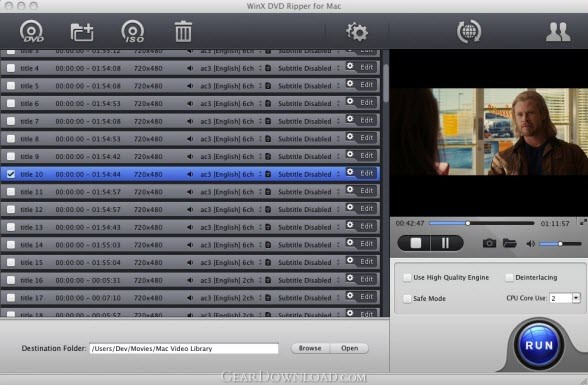Click gear icon on title 4 row
Viewport: 588px width, 385px height.
click(x=350, y=66)
